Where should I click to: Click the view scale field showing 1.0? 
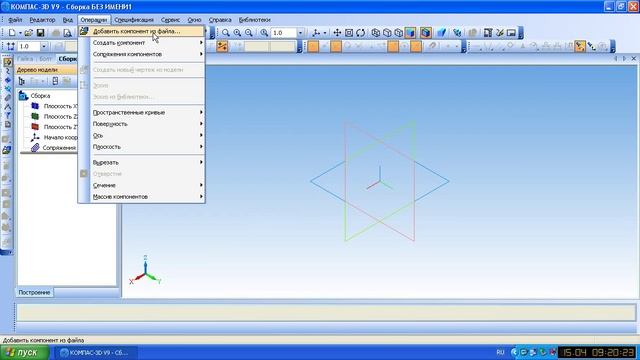point(284,33)
